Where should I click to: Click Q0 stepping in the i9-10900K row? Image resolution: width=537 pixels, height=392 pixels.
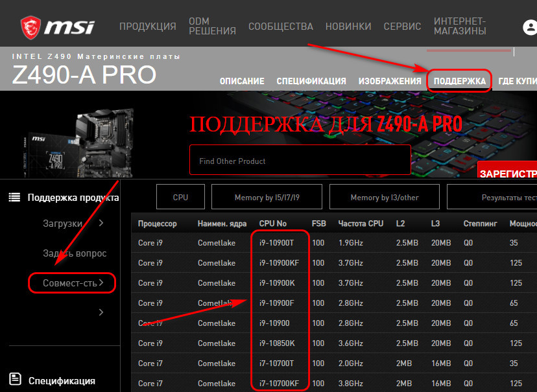tap(468, 283)
